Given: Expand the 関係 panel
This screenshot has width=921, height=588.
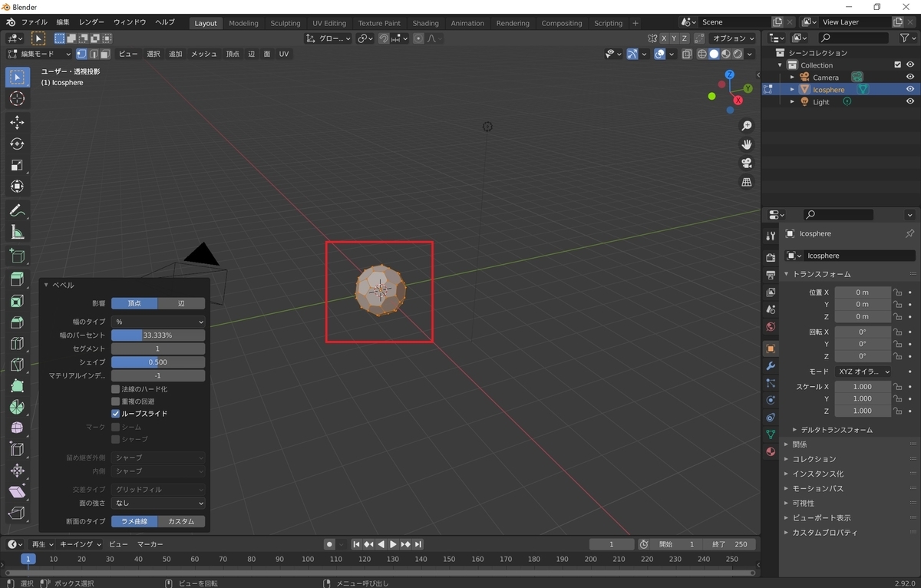Looking at the screenshot, I should tap(799, 444).
